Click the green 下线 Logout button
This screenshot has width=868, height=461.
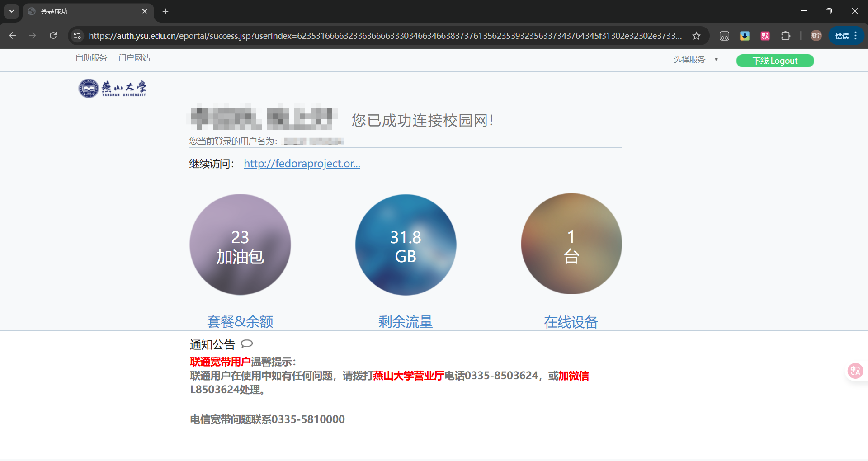(x=775, y=61)
